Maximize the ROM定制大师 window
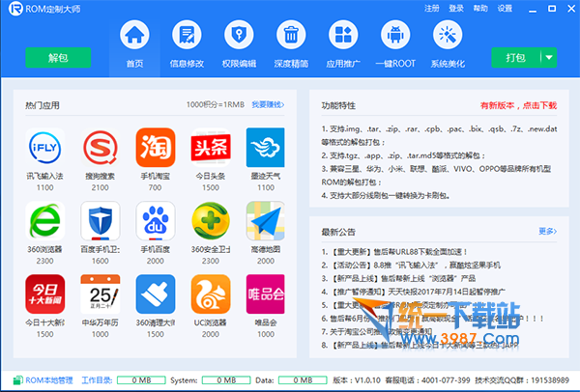 tap(552, 9)
